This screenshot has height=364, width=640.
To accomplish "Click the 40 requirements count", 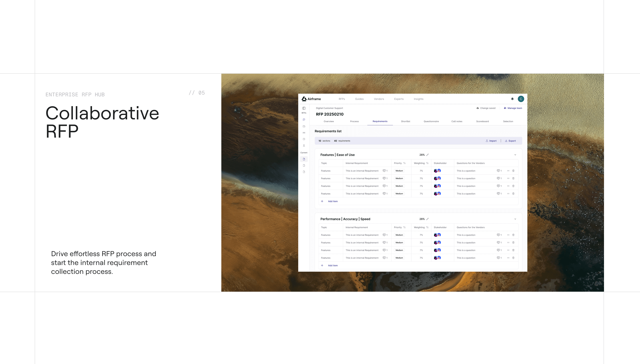I will tap(342, 141).
